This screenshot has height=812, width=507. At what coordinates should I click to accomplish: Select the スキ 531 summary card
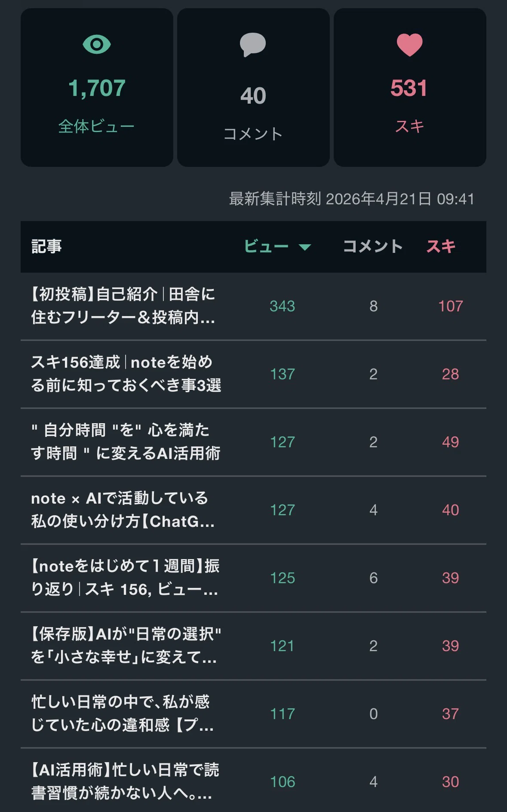click(x=410, y=87)
